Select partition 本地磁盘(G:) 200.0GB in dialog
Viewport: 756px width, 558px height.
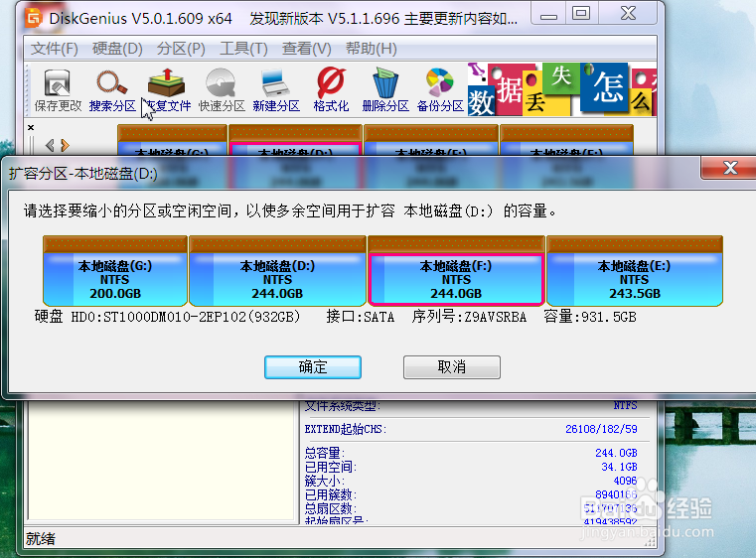tap(115, 271)
